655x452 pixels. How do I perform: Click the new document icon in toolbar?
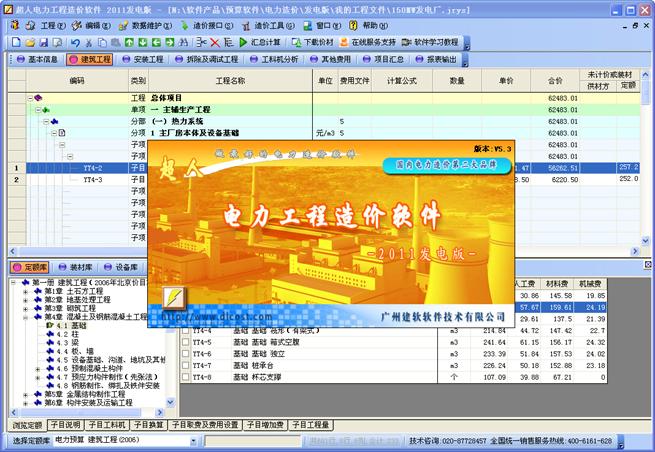(16, 42)
